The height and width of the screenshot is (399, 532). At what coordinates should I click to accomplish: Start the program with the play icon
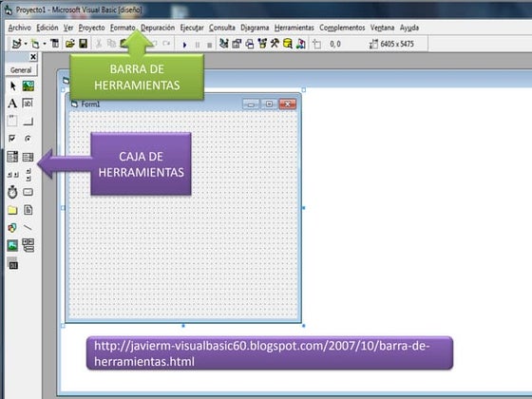[184, 45]
